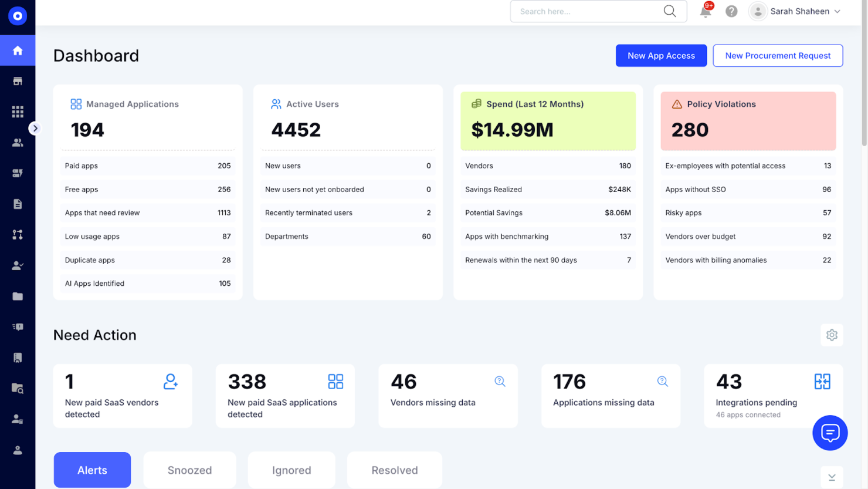Open the applications grid icon in the sidebar

18,111
